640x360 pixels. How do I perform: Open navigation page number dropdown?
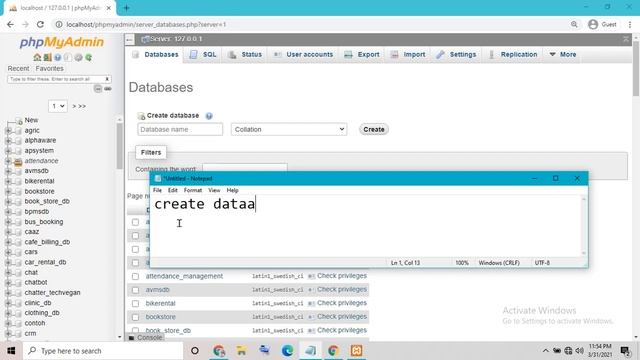pyautogui.click(x=58, y=106)
